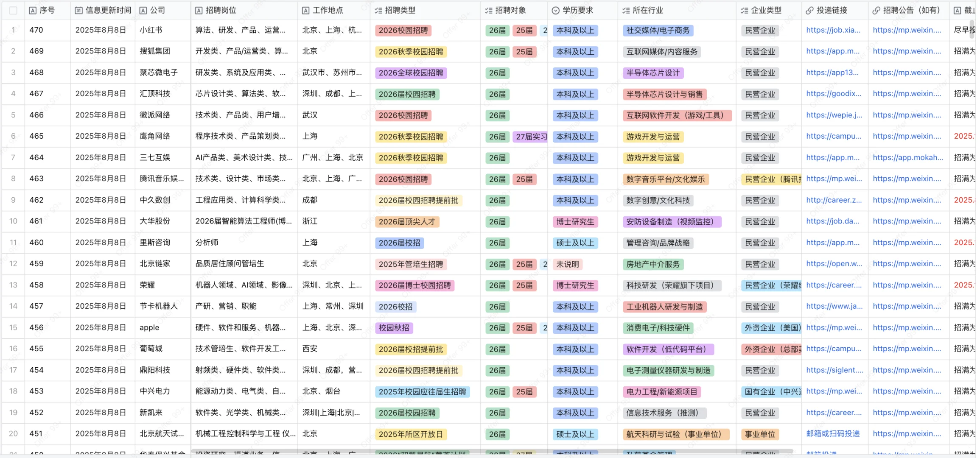The width and height of the screenshot is (980, 458).
Task: Select row number 12 for 北京链家
Action: (13, 264)
